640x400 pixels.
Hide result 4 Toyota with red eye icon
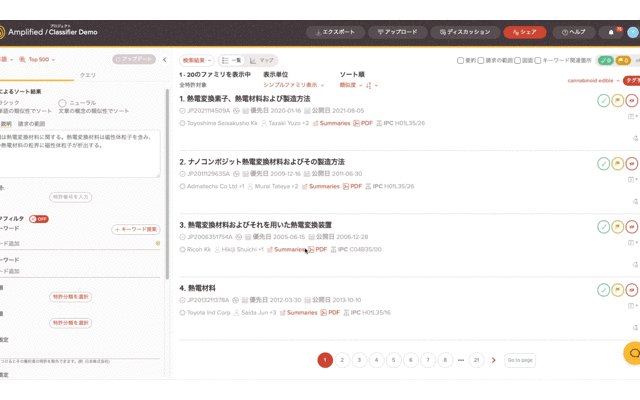point(631,290)
